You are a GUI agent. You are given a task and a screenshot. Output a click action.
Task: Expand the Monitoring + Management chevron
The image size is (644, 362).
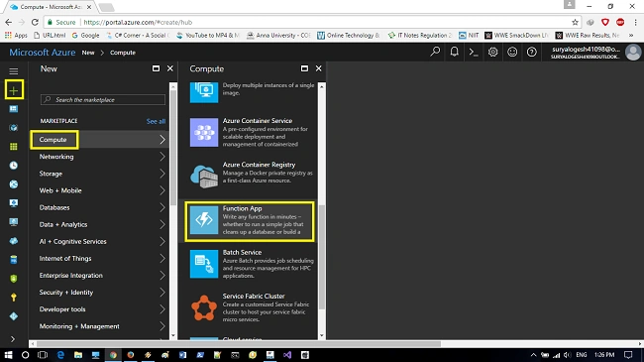(162, 326)
